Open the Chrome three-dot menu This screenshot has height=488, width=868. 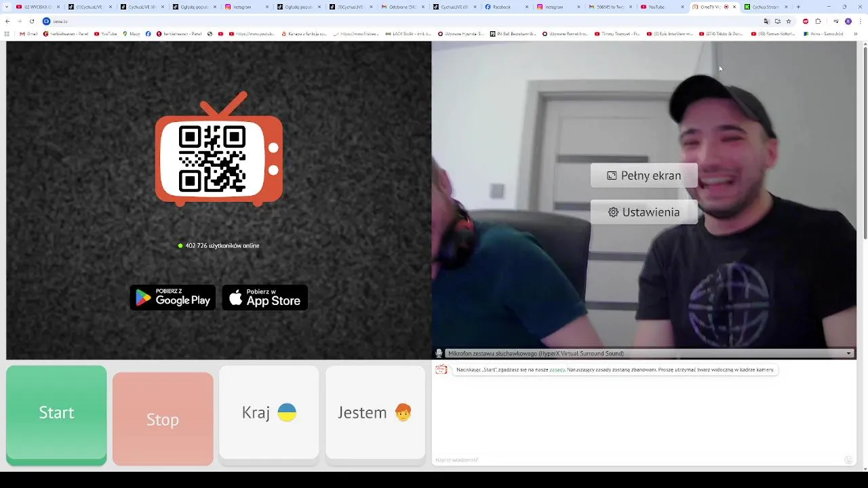point(859,21)
